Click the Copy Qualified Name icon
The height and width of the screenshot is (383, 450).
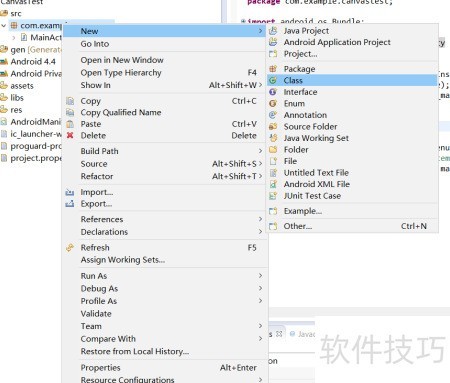[x=70, y=112]
